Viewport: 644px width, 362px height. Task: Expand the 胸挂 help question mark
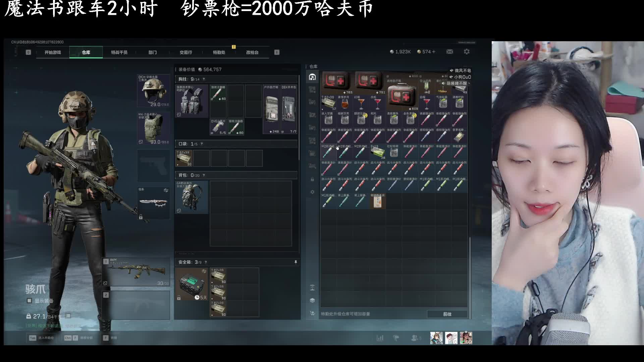[x=204, y=79]
